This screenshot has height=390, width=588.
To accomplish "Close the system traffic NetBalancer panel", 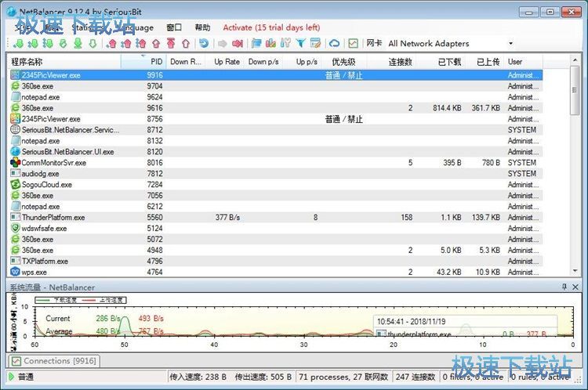I will click(575, 287).
